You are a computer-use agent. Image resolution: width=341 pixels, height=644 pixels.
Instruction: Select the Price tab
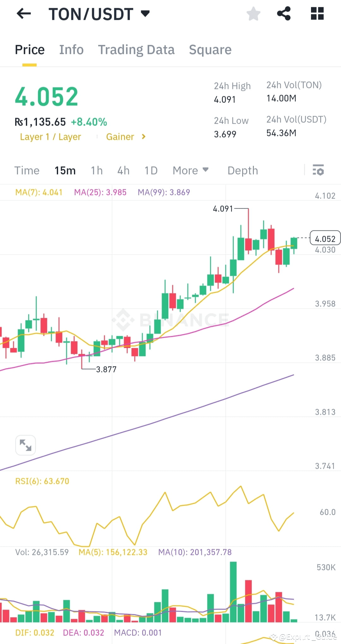[30, 50]
